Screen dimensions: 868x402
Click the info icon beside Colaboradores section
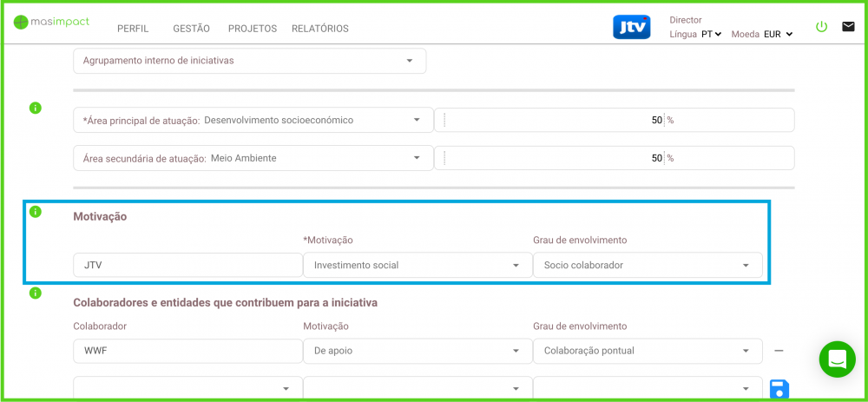pos(36,293)
